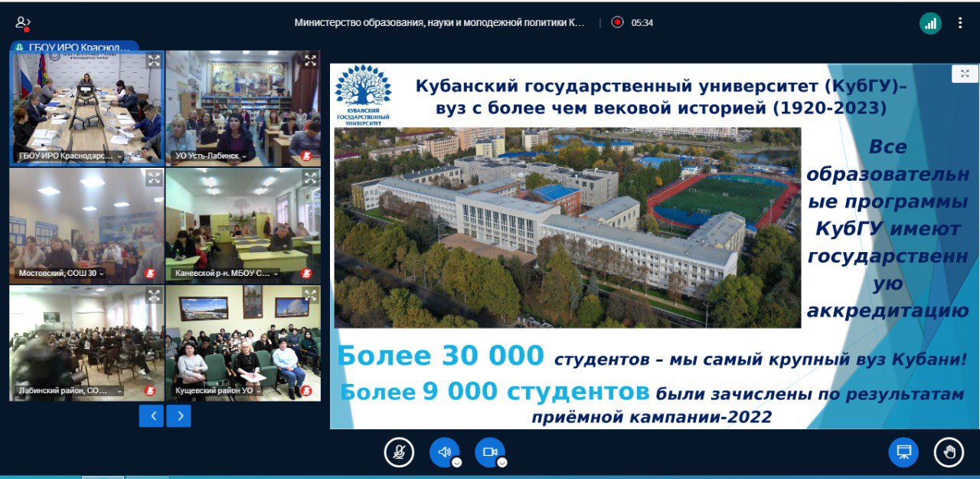The width and height of the screenshot is (980, 479).
Task: Toggle the presentation screen button
Action: [903, 452]
